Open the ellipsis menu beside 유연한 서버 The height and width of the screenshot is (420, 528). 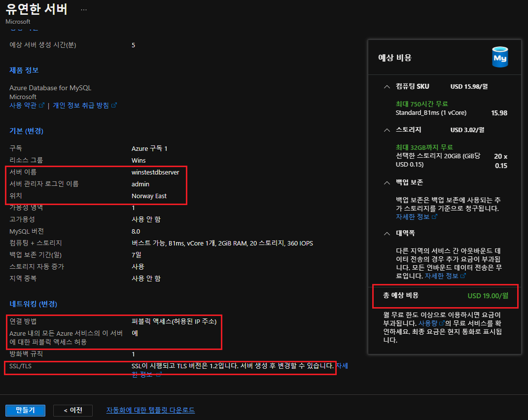[84, 10]
